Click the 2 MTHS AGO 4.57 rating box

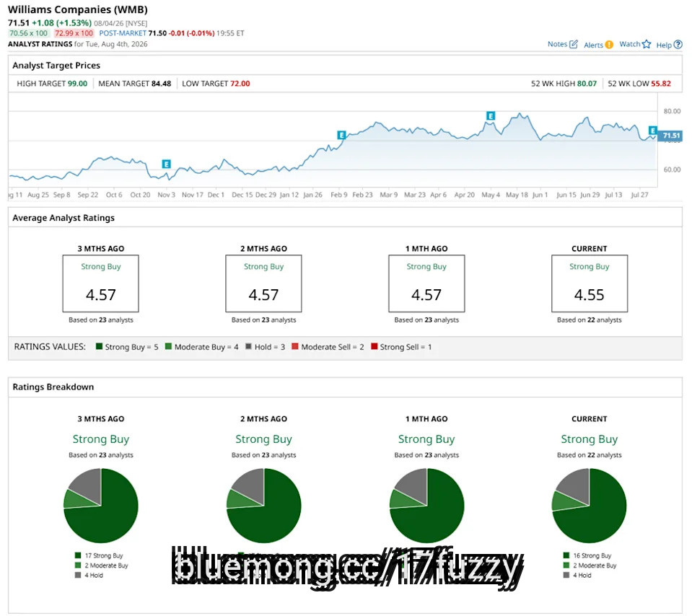(x=263, y=283)
